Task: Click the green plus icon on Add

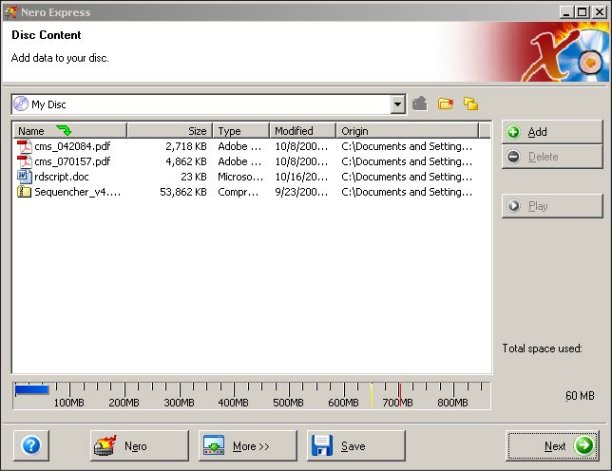Action: pos(513,132)
